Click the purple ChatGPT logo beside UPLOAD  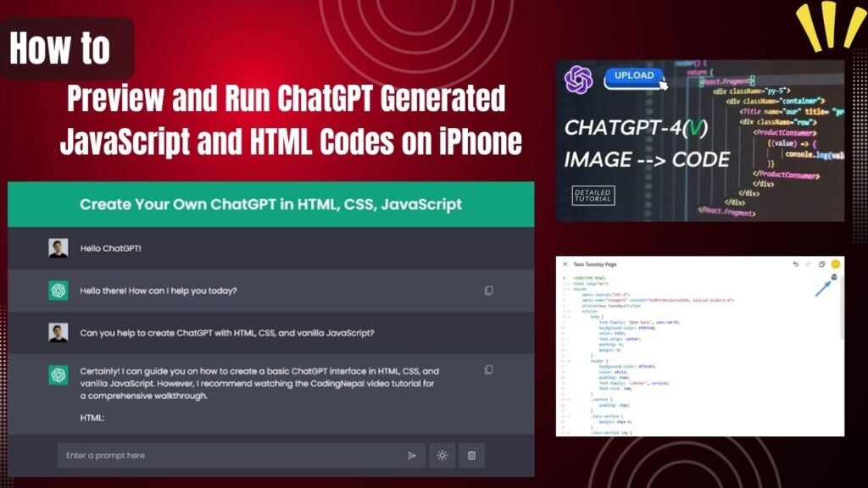click(578, 79)
